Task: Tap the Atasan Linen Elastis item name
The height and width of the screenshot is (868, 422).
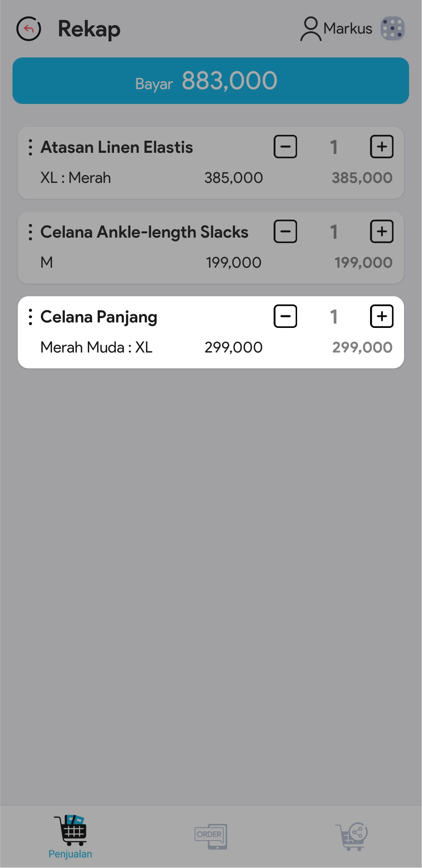Action: click(x=117, y=147)
